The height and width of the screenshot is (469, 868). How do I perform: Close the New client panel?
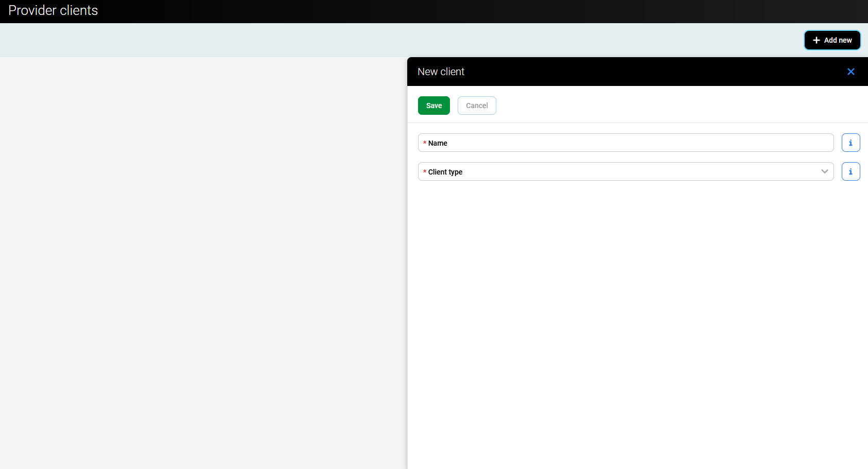(850, 72)
